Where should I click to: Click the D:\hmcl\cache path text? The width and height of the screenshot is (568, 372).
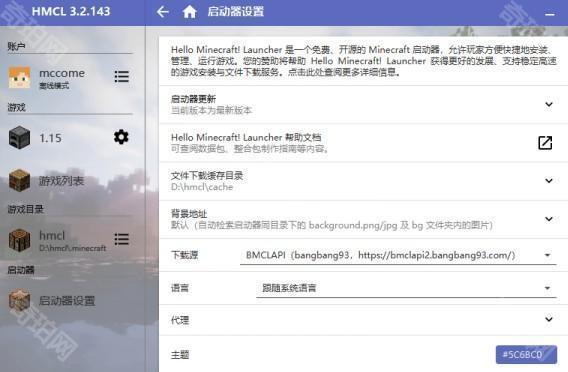pyautogui.click(x=202, y=187)
